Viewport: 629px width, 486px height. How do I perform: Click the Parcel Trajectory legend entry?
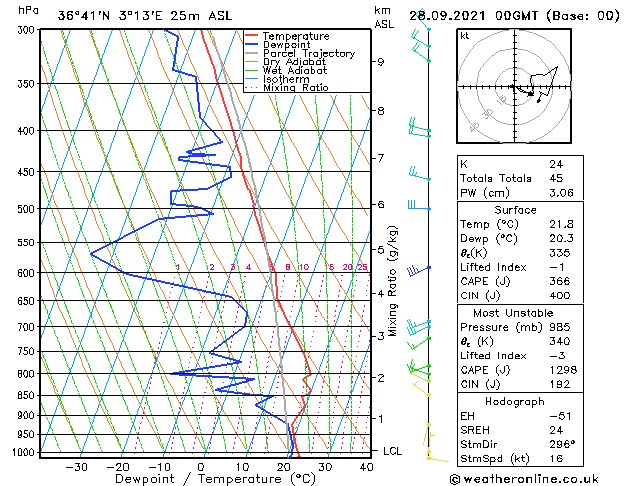[x=300, y=53]
